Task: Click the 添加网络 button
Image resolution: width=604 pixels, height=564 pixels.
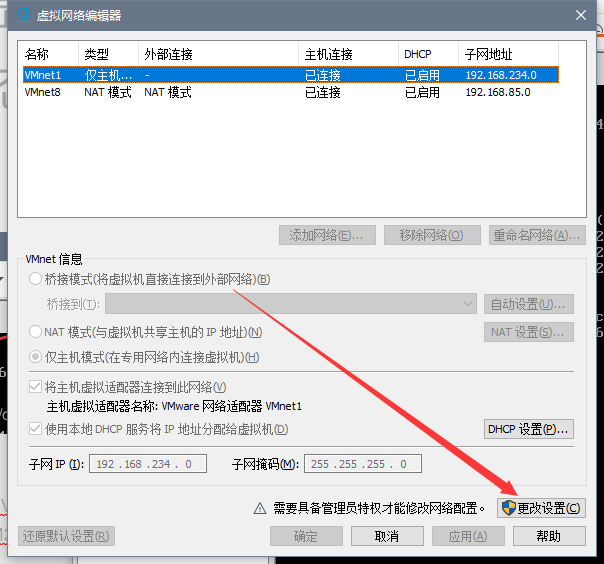Action: [327, 235]
